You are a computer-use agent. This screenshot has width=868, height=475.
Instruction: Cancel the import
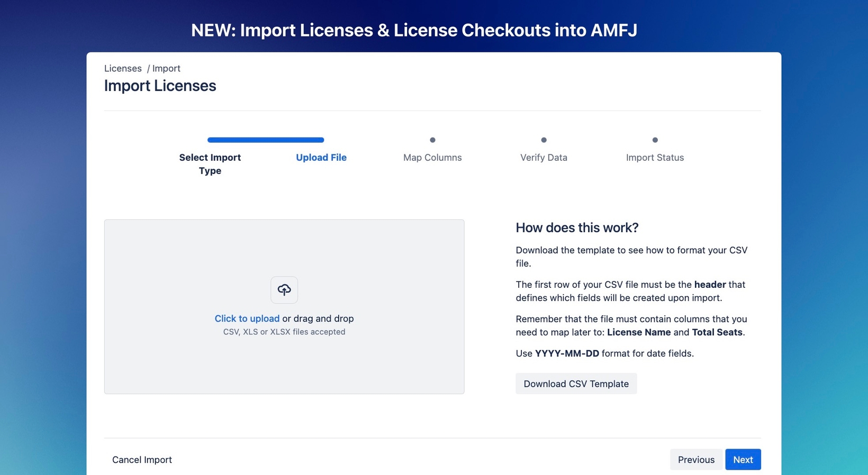pos(142,460)
